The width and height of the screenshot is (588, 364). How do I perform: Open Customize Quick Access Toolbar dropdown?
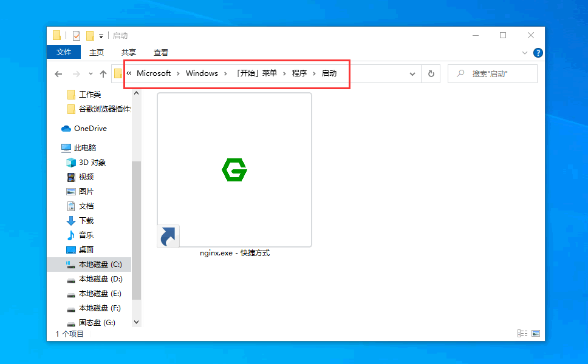coord(101,36)
